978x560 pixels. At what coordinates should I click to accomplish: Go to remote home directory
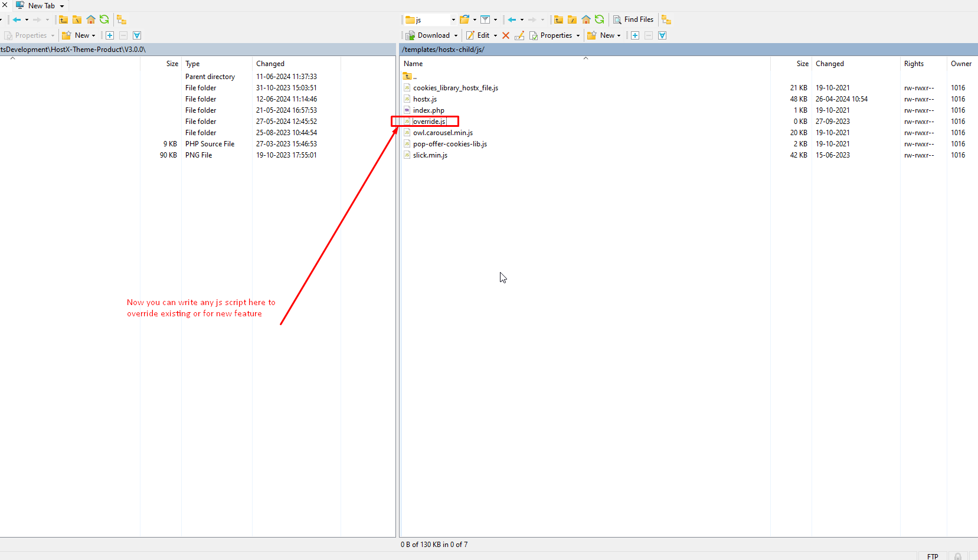point(586,19)
